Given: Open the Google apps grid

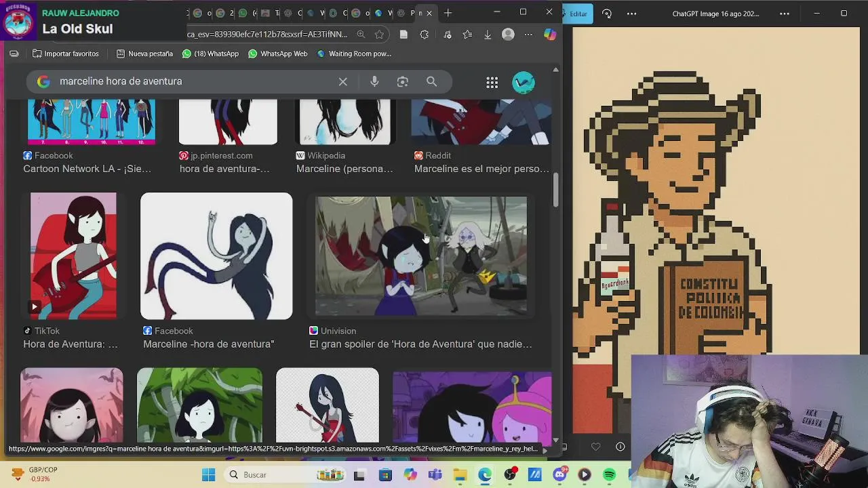Looking at the screenshot, I should click(492, 82).
